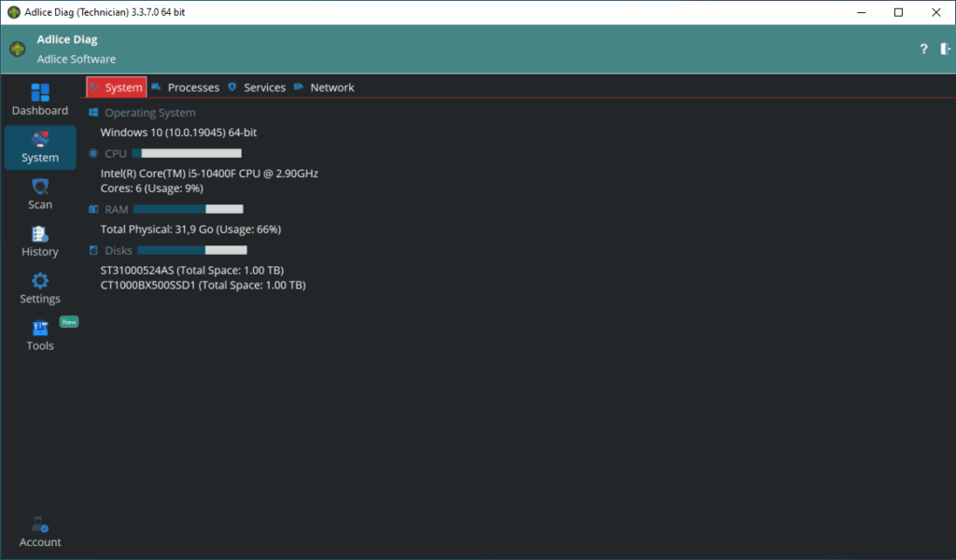Click the New badge near Tools
The width and height of the screenshot is (956, 560).
[69, 322]
